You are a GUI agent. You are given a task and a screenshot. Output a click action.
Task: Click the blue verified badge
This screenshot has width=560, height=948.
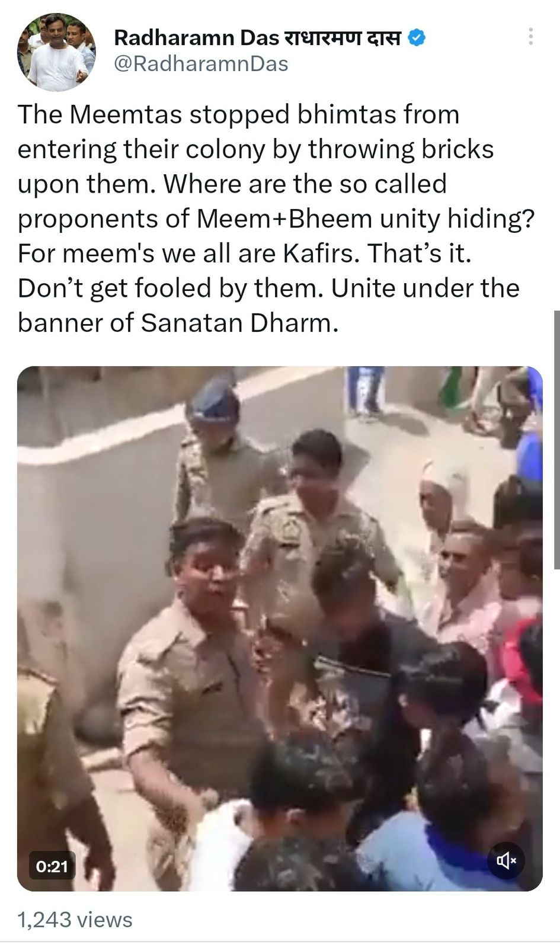tap(417, 39)
